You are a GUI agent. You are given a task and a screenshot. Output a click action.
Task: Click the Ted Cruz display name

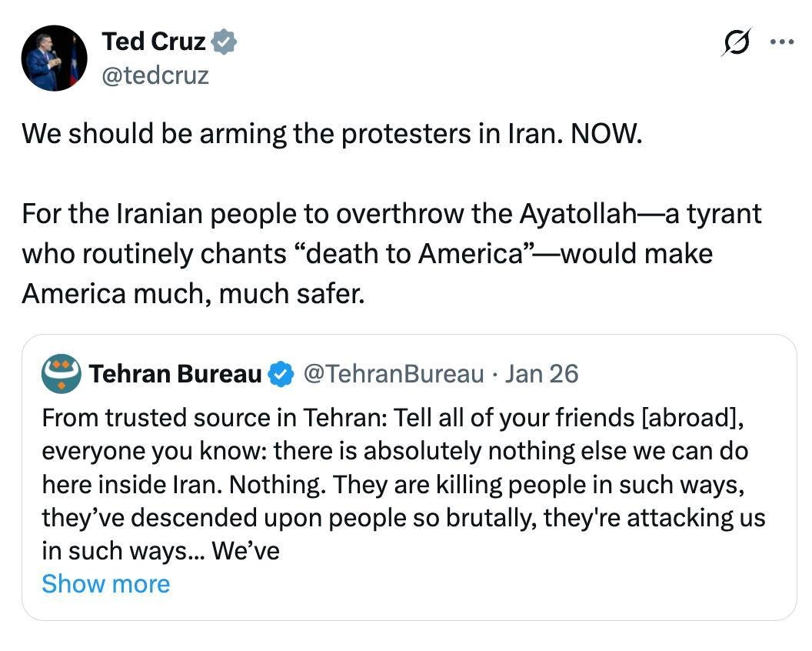(x=154, y=42)
